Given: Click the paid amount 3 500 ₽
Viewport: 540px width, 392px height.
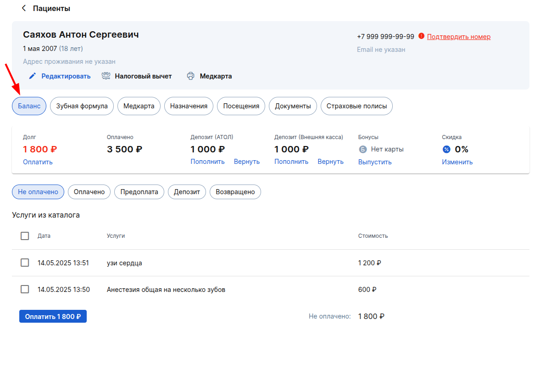Looking at the screenshot, I should (124, 149).
